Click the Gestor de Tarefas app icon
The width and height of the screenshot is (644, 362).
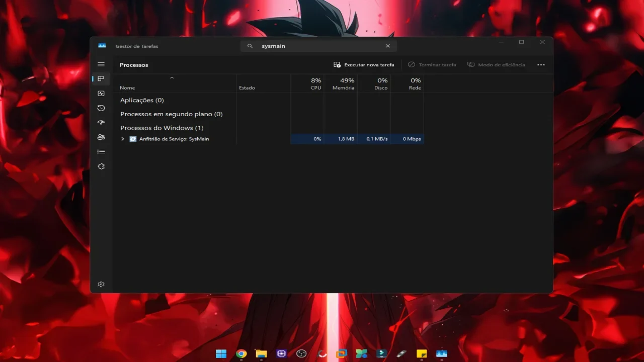[102, 46]
